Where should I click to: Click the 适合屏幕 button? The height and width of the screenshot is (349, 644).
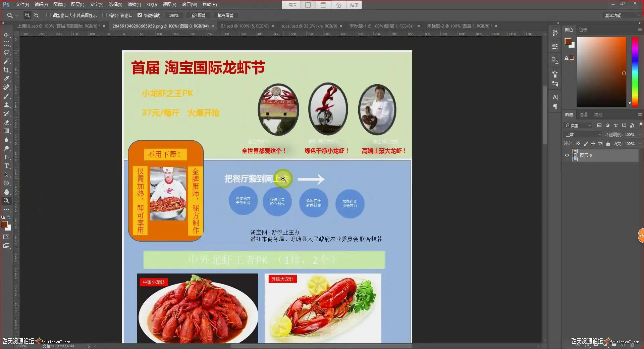198,15
